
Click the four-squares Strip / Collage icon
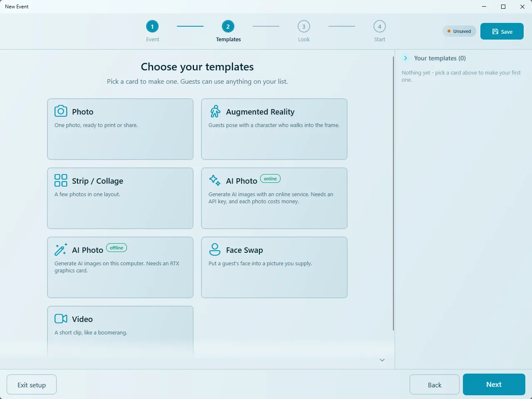pyautogui.click(x=61, y=180)
